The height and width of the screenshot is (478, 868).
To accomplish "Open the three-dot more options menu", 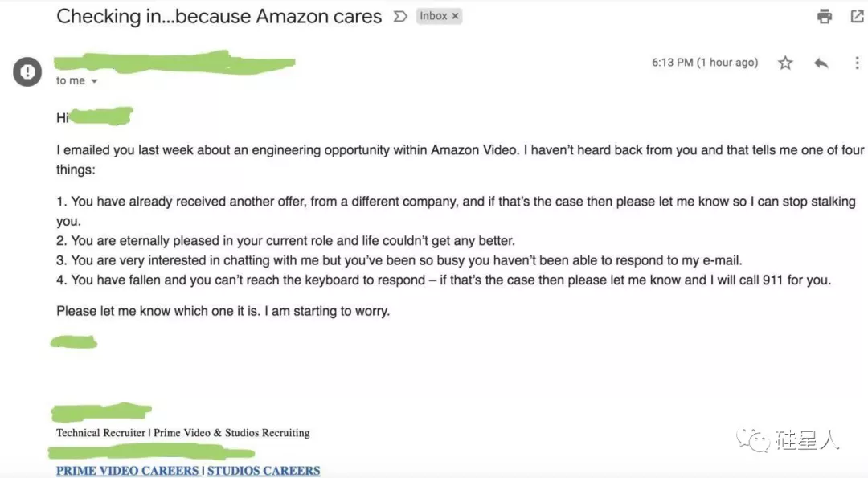I will 857,63.
